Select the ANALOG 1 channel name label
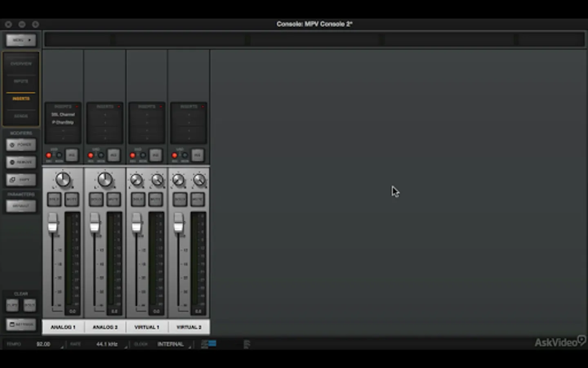Screen dimensions: 588x368 click(63, 327)
